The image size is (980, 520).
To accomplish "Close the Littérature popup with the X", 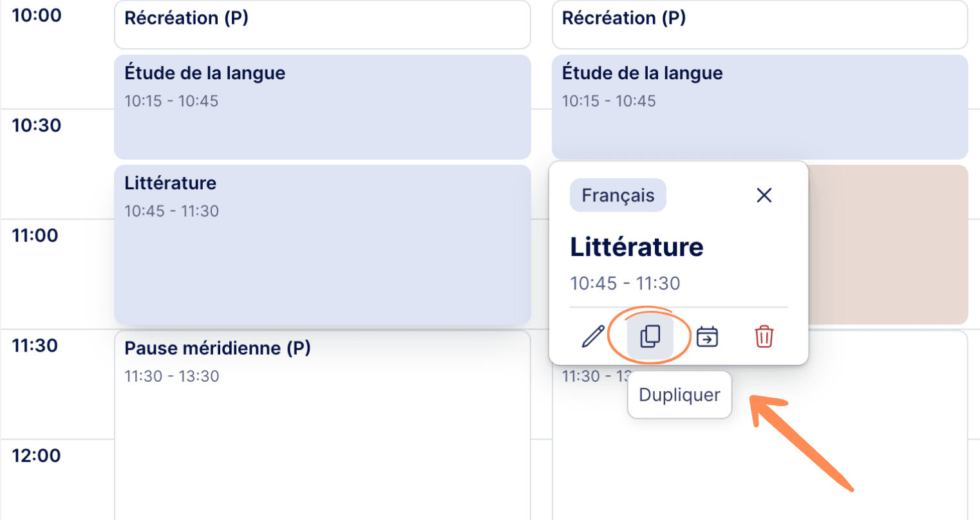I will [764, 195].
